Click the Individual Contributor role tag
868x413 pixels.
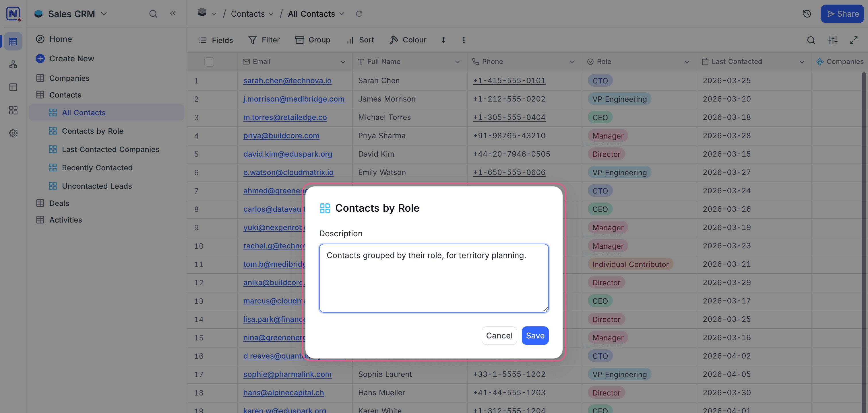(x=630, y=264)
